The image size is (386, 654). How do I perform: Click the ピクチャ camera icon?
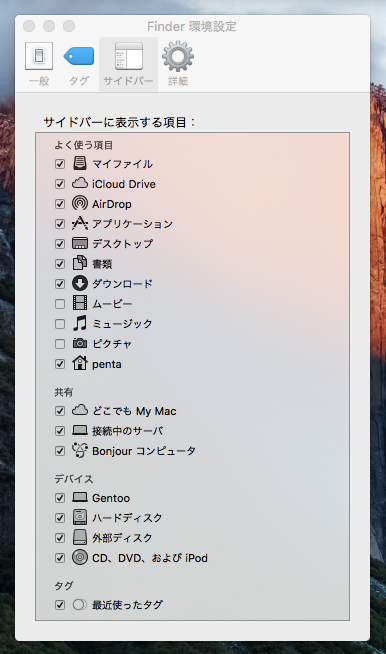coord(80,343)
